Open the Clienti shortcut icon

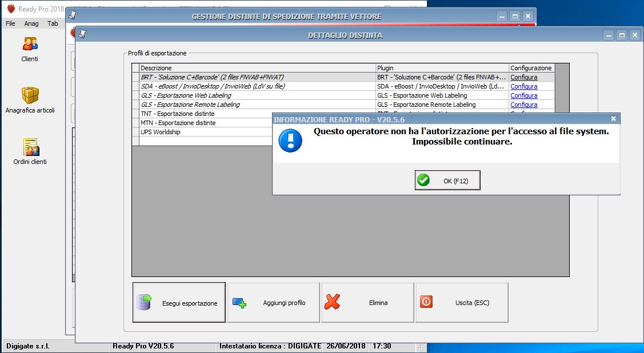(x=30, y=44)
